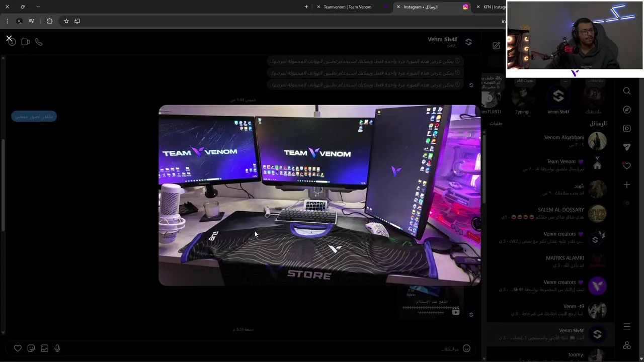The height and width of the screenshot is (362, 644).
Task: Open the toomy. conversation
Action: [550, 355]
